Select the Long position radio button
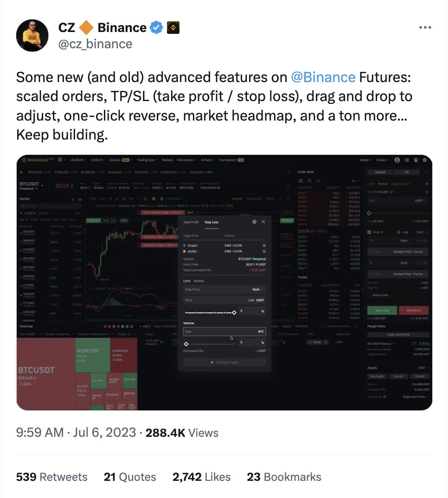This screenshot has width=448, height=498. coord(398,232)
